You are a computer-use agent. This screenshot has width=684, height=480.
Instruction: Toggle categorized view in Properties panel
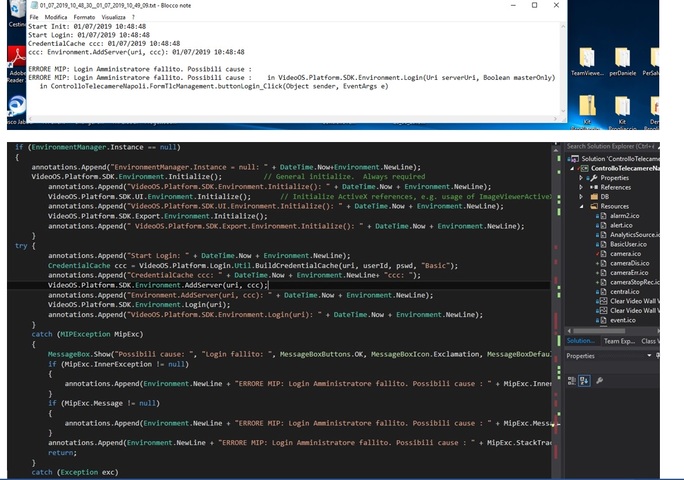(572, 380)
